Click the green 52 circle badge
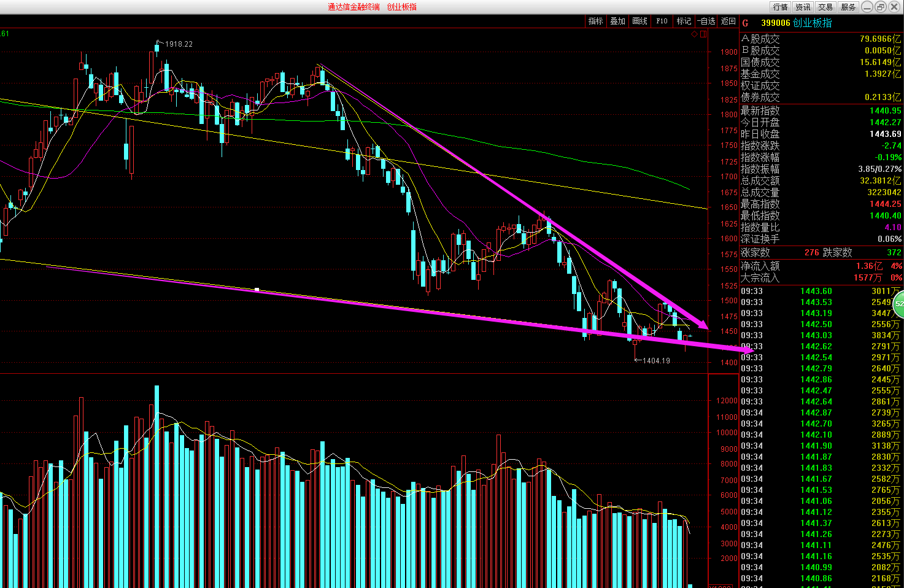 coord(899,303)
